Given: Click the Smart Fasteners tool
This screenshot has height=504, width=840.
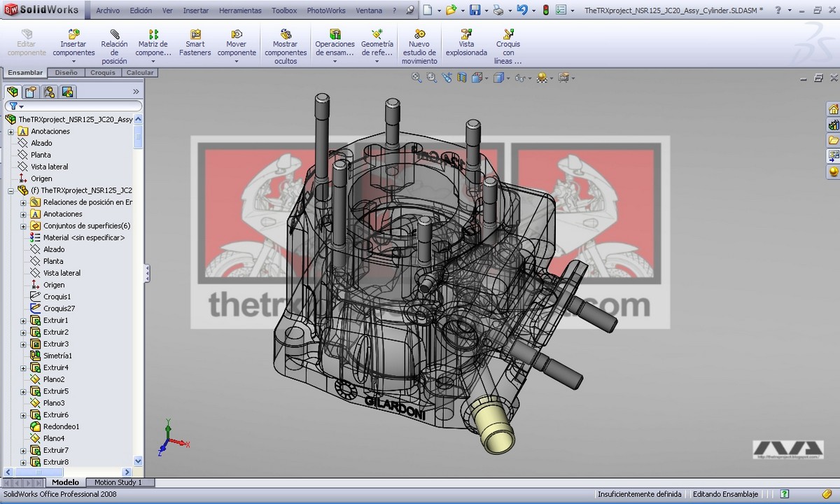Looking at the screenshot, I should (195, 43).
